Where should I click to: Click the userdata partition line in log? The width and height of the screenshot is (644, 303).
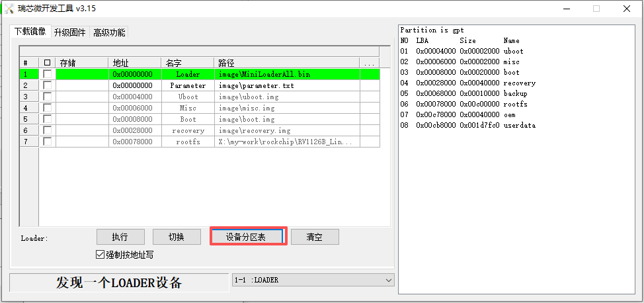pos(468,125)
